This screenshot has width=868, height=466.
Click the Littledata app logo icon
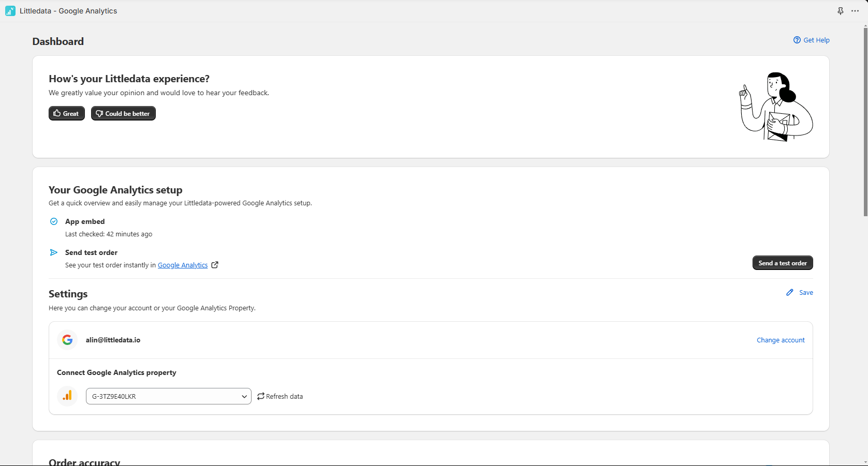10,11
